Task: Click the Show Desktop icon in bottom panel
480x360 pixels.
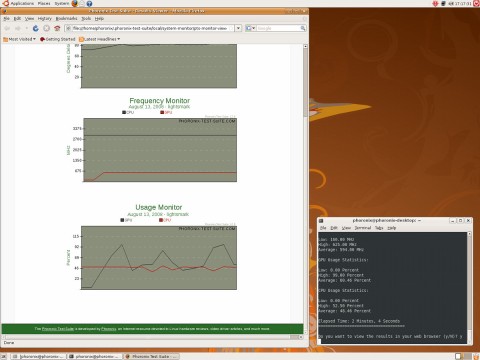Action: click(3, 356)
